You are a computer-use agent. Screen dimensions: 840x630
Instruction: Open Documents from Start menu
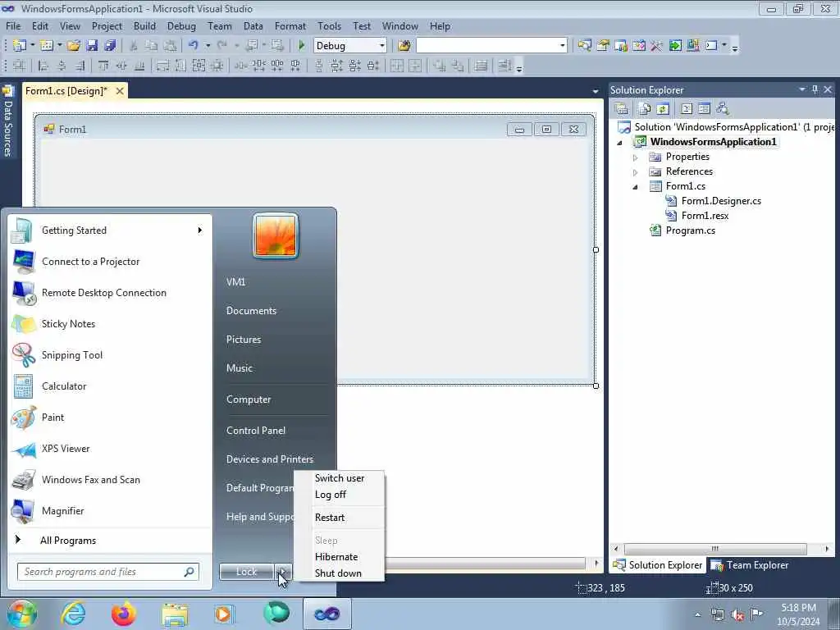(x=251, y=311)
